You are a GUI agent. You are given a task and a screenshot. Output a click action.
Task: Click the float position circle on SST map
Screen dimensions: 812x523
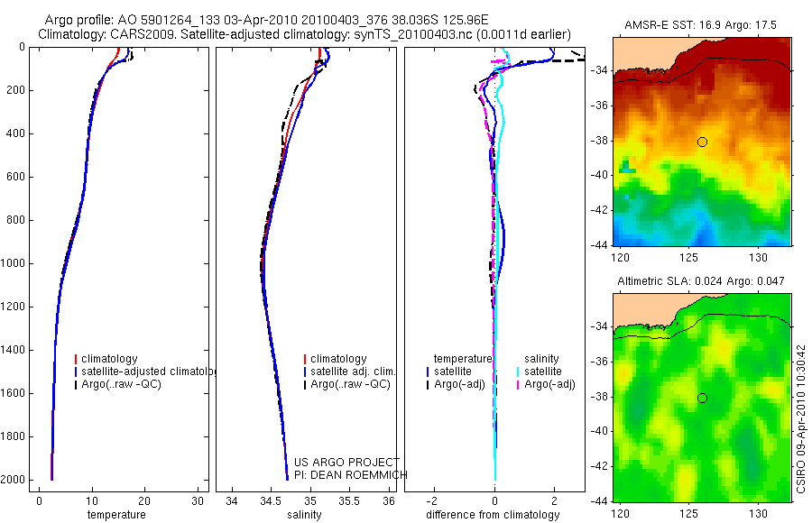(702, 142)
